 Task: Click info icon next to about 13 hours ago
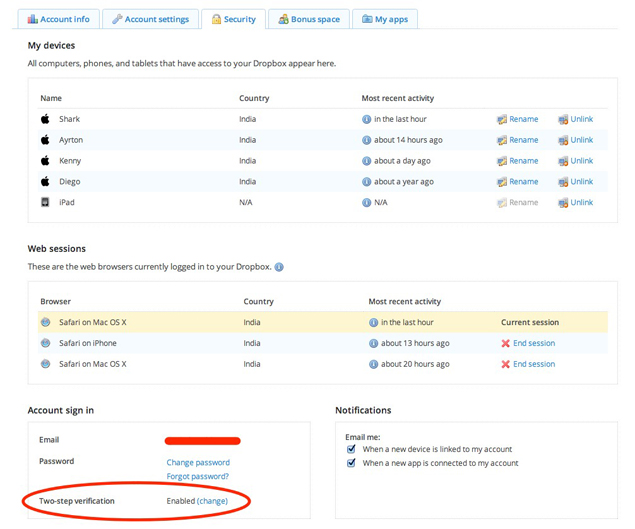pyautogui.click(x=373, y=343)
